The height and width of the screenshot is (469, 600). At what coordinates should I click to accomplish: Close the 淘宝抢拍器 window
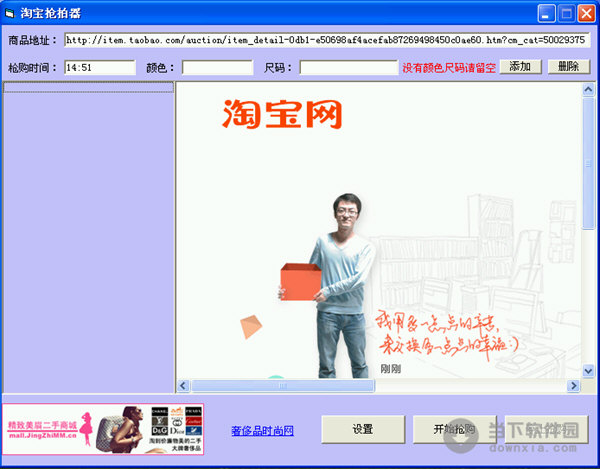(x=586, y=14)
